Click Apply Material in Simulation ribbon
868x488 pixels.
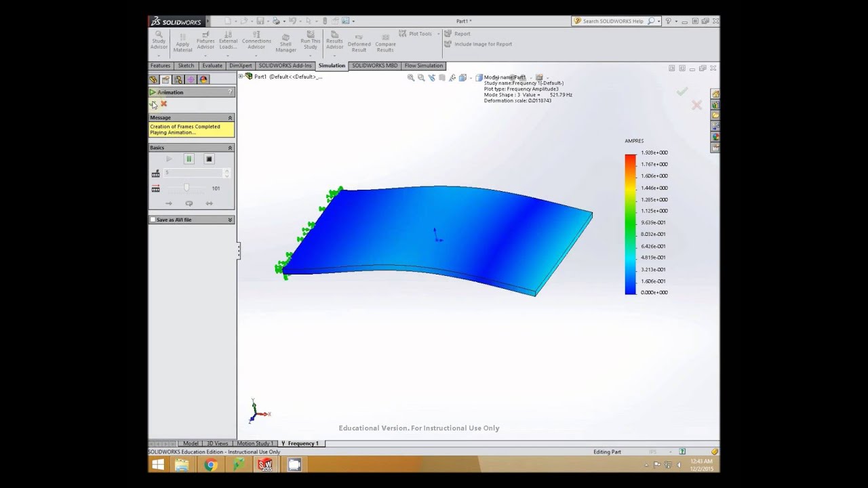point(182,43)
